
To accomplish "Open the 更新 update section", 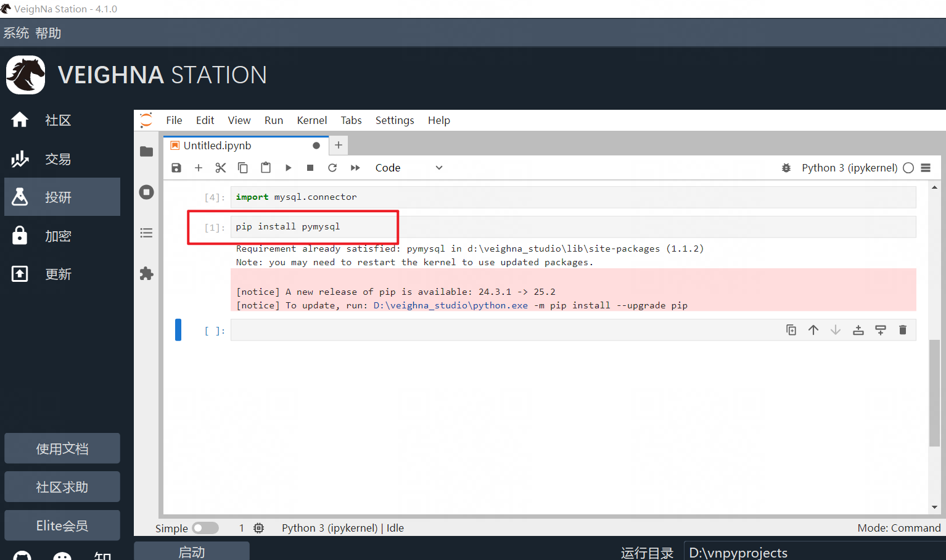I will click(x=62, y=274).
